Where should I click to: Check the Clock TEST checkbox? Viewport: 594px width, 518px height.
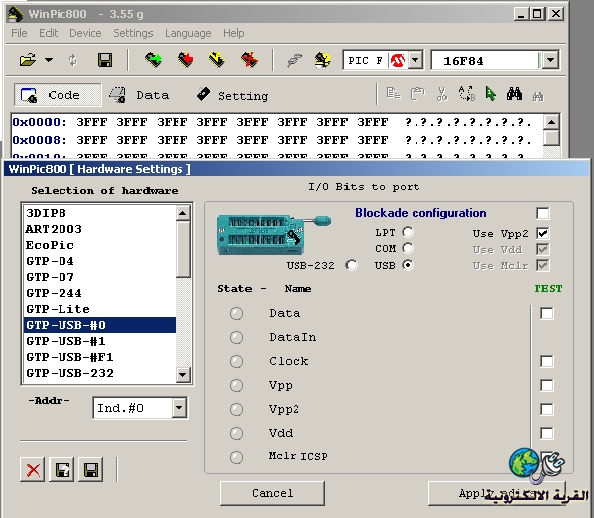547,361
